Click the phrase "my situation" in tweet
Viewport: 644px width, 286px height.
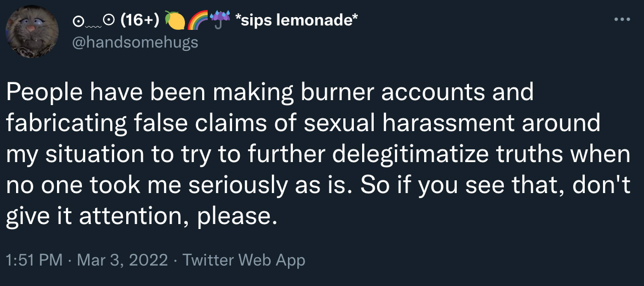pos(75,155)
